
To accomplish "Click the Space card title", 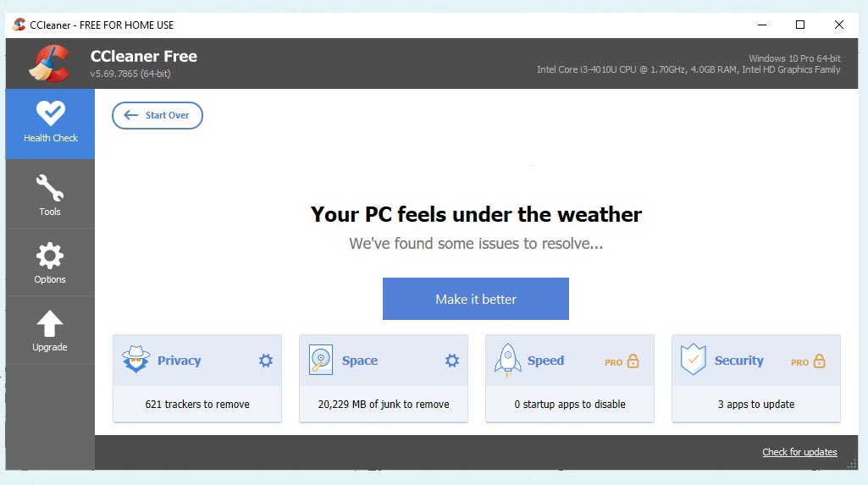I will click(x=360, y=361).
